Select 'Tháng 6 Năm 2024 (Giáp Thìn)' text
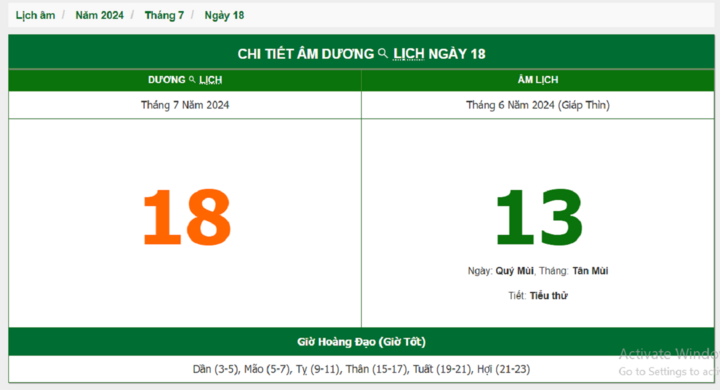 (x=538, y=105)
